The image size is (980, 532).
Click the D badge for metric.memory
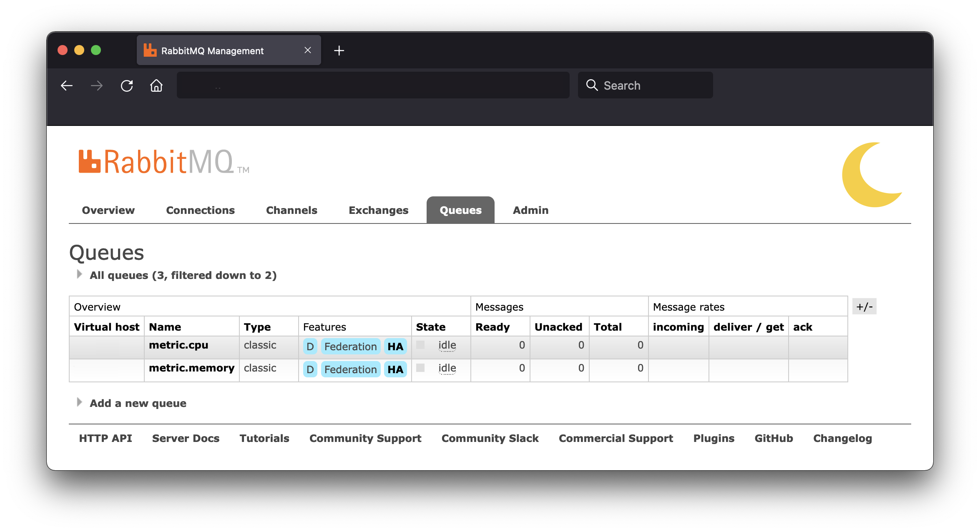310,369
